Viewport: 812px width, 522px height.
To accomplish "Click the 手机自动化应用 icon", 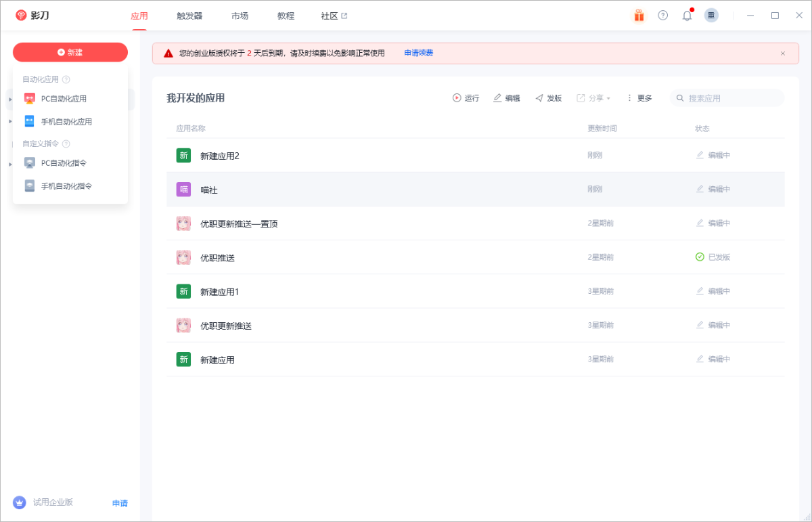I will coord(30,122).
